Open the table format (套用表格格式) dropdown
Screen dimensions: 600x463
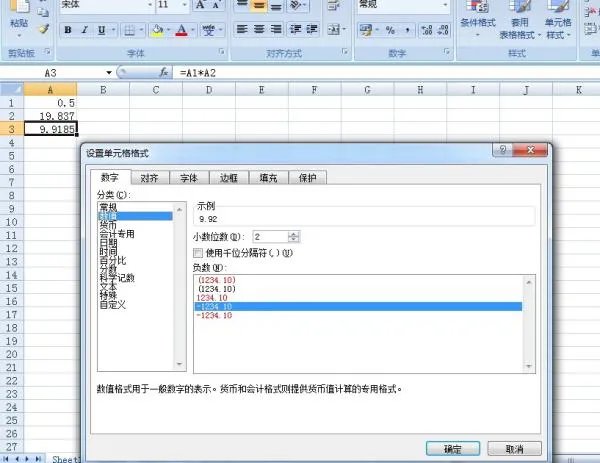coord(520,19)
